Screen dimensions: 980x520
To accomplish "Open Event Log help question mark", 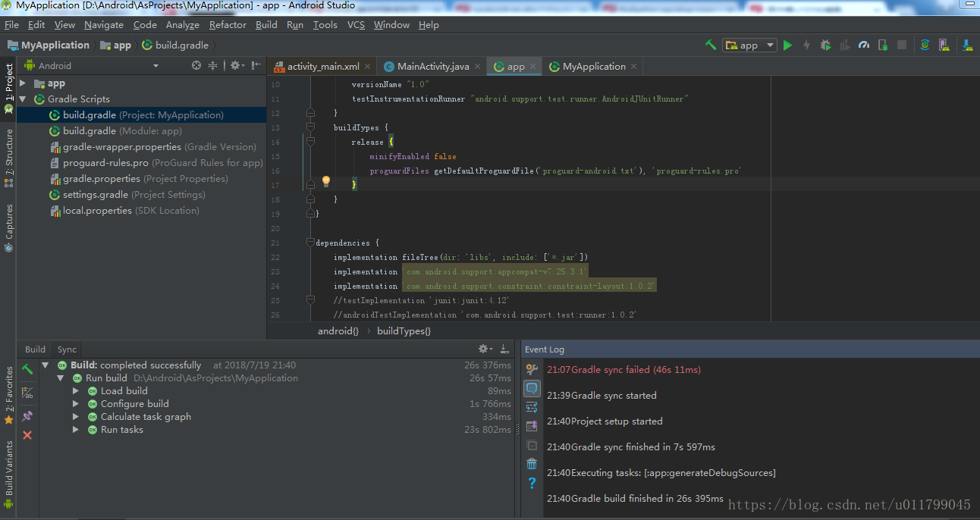I will (532, 483).
